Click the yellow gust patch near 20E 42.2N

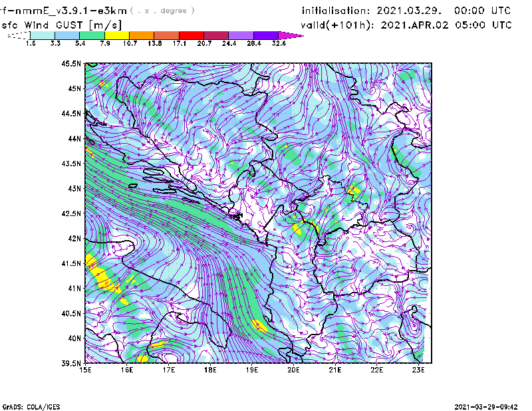pos(297,229)
